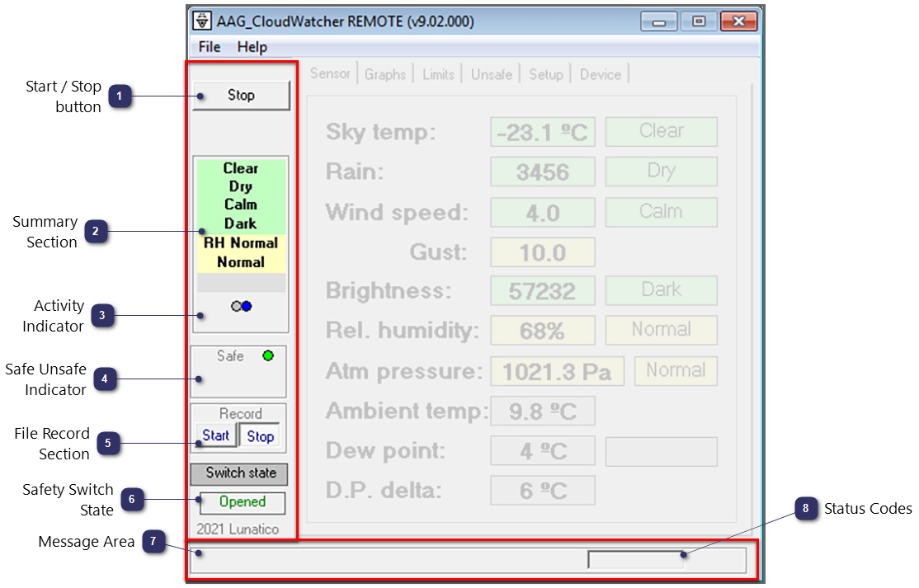Click the Clear status beside Sky temp

(661, 131)
